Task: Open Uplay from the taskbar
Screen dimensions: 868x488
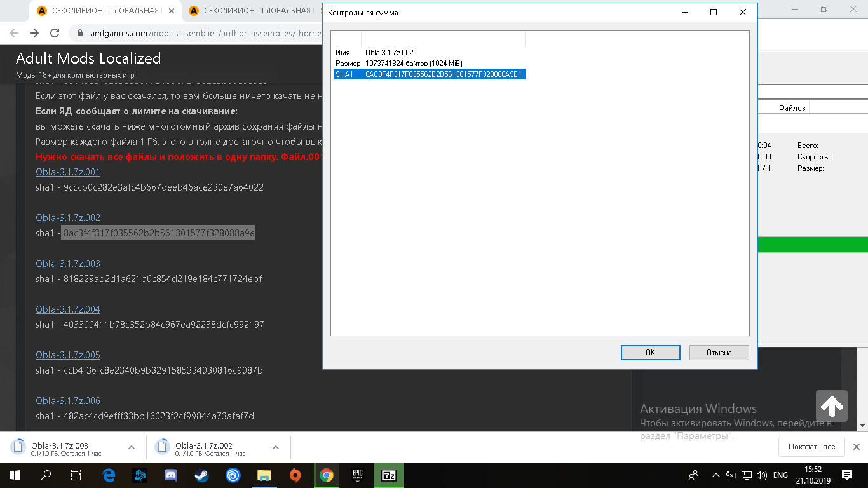Action: [x=233, y=475]
